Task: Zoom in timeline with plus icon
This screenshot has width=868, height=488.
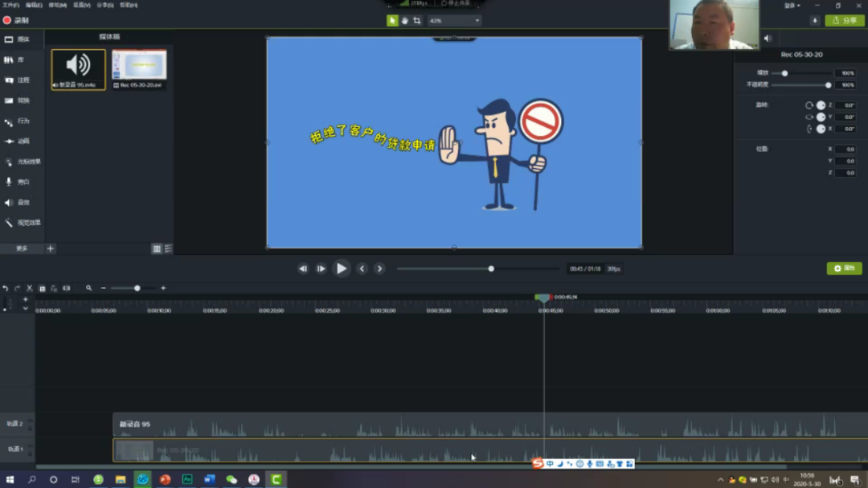Action: pyautogui.click(x=163, y=288)
